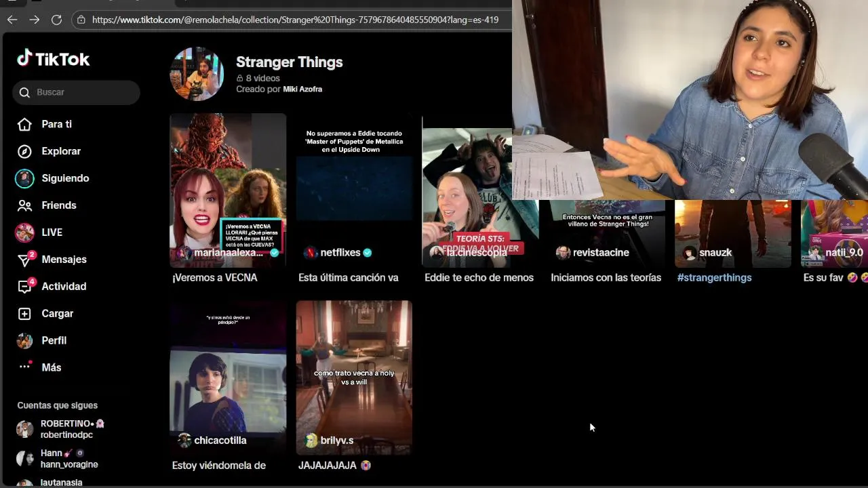
Task: Open the Friends people icon
Action: pos(24,205)
